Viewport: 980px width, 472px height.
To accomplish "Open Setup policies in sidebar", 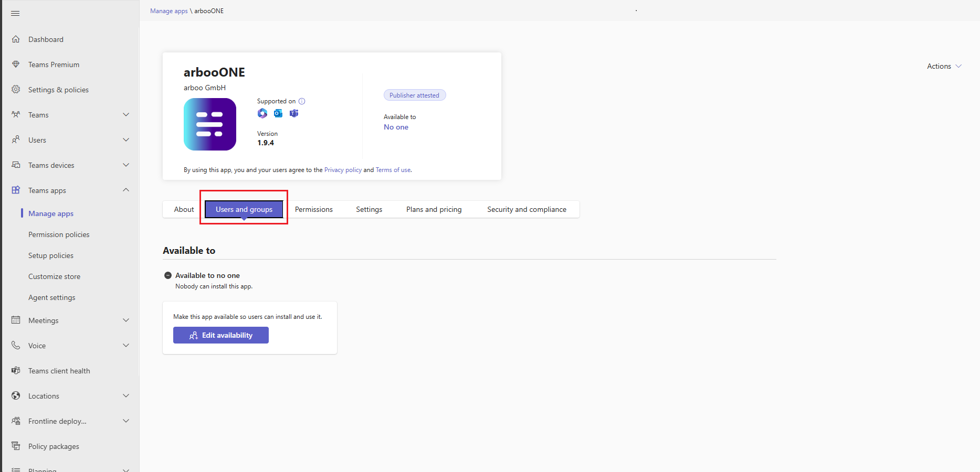I will (51, 255).
